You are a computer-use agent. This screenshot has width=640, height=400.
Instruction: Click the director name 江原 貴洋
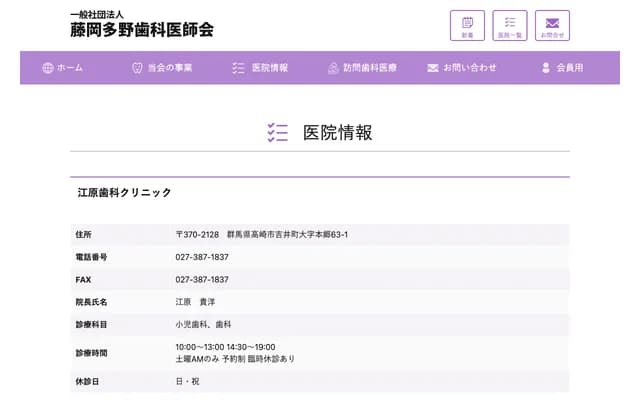pos(196,302)
